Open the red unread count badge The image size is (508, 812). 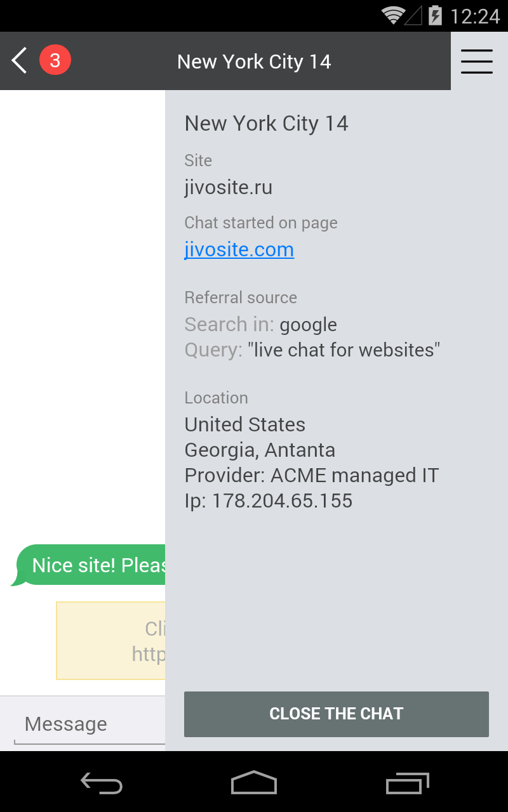[55, 61]
